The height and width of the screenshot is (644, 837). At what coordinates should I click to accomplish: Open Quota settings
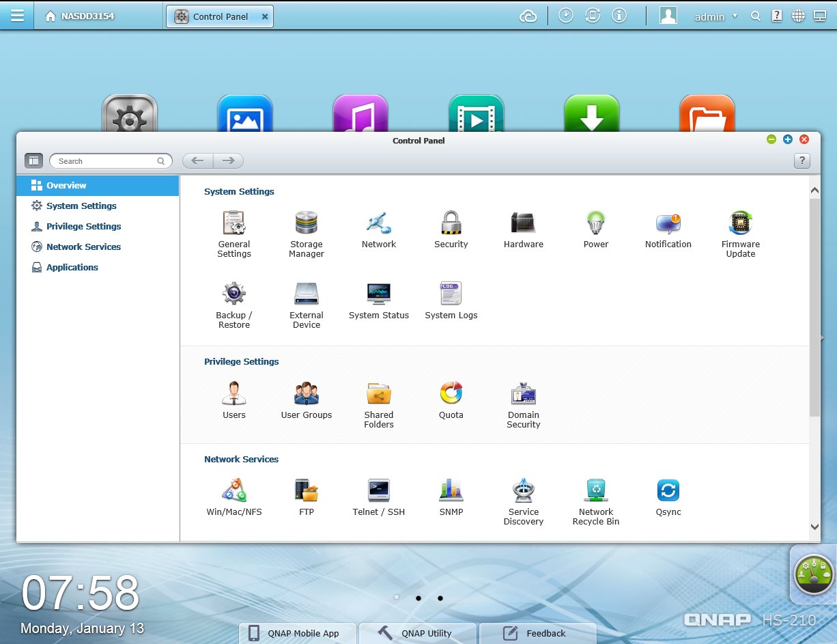point(451,400)
